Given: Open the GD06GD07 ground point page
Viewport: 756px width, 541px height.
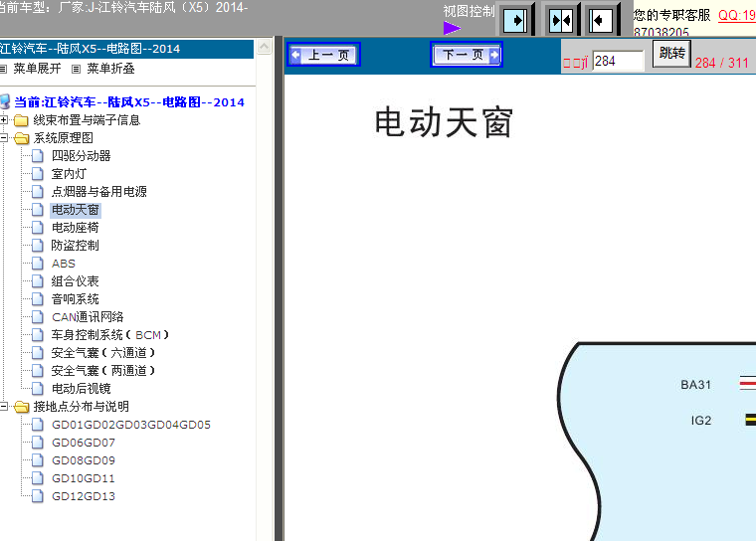Looking at the screenshot, I should [x=84, y=443].
